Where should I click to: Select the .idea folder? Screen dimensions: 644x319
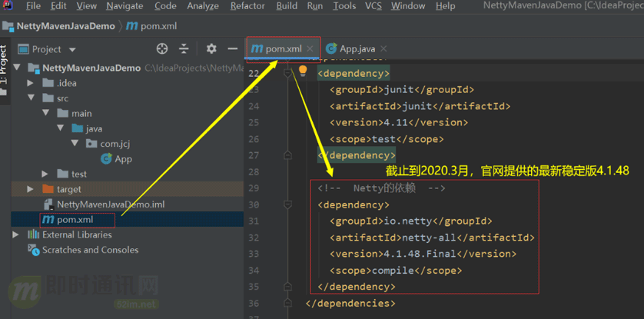[x=67, y=83]
